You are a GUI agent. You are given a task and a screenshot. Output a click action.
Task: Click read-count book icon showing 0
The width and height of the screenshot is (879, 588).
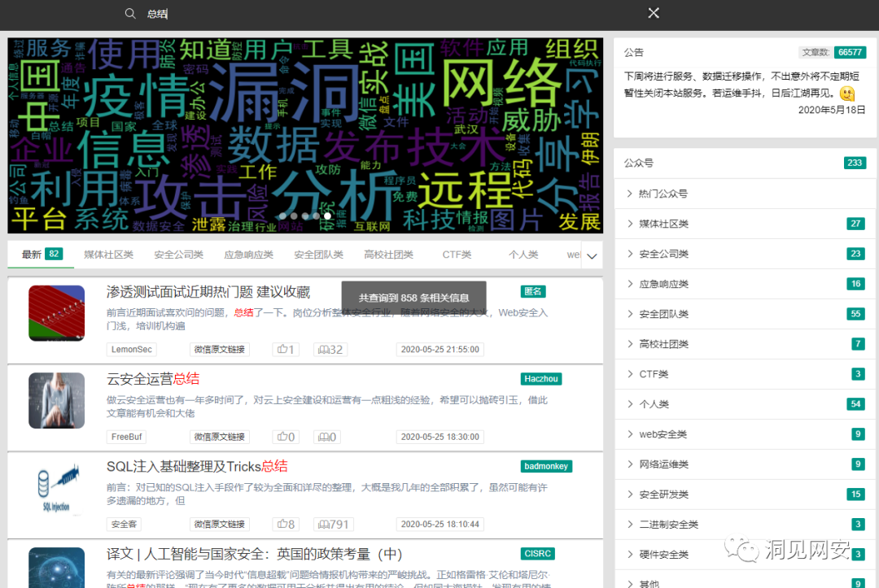pyautogui.click(x=323, y=437)
